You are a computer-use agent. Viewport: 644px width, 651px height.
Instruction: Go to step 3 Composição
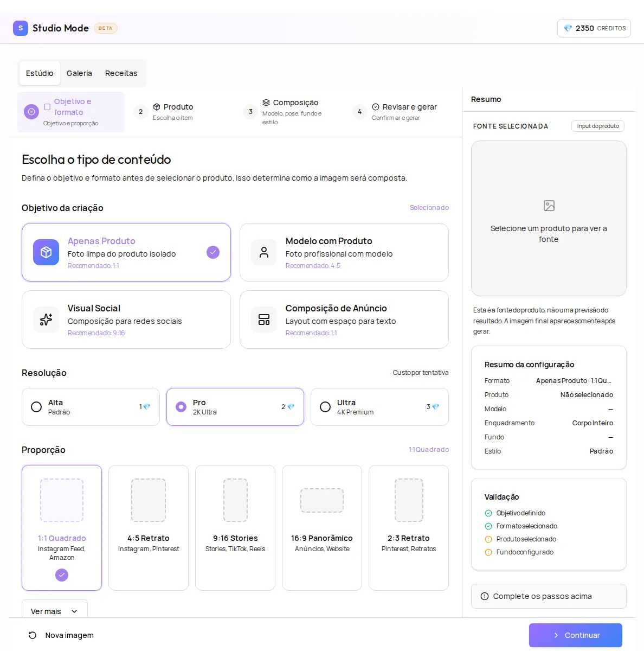[289, 112]
